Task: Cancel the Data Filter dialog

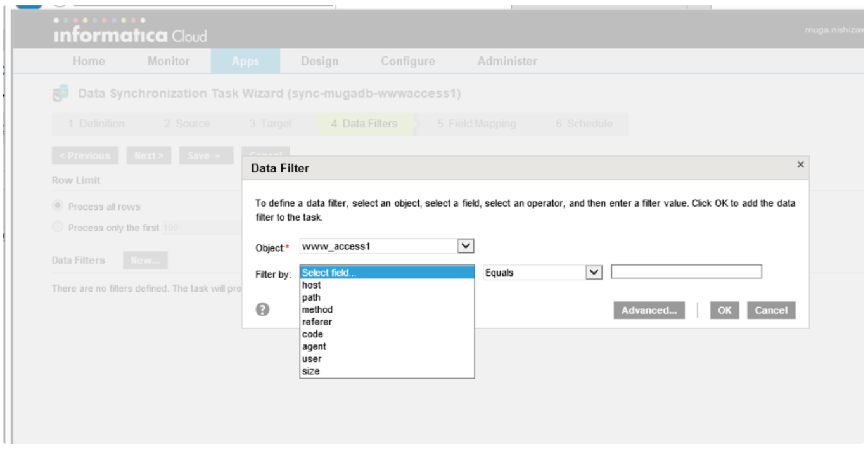Action: [771, 311]
